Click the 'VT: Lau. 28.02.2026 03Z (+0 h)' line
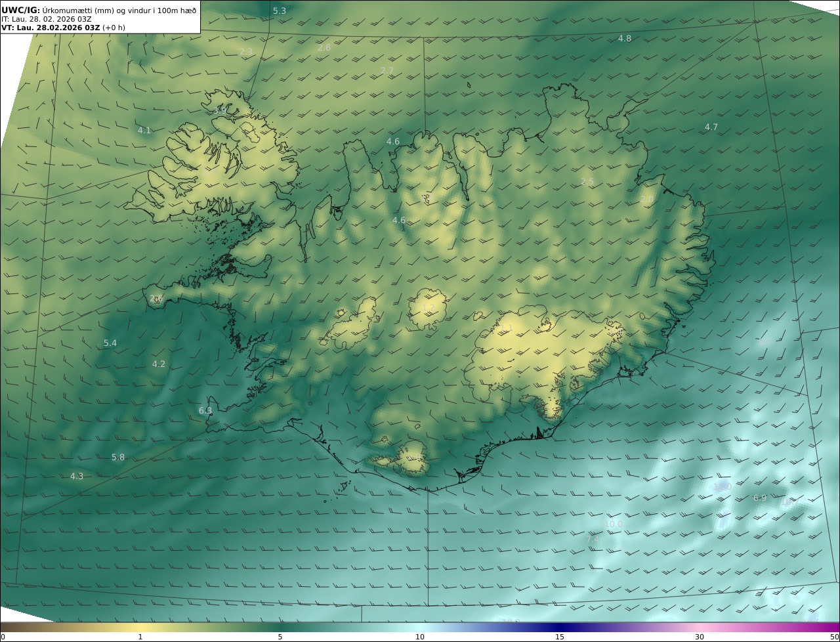 [x=63, y=28]
